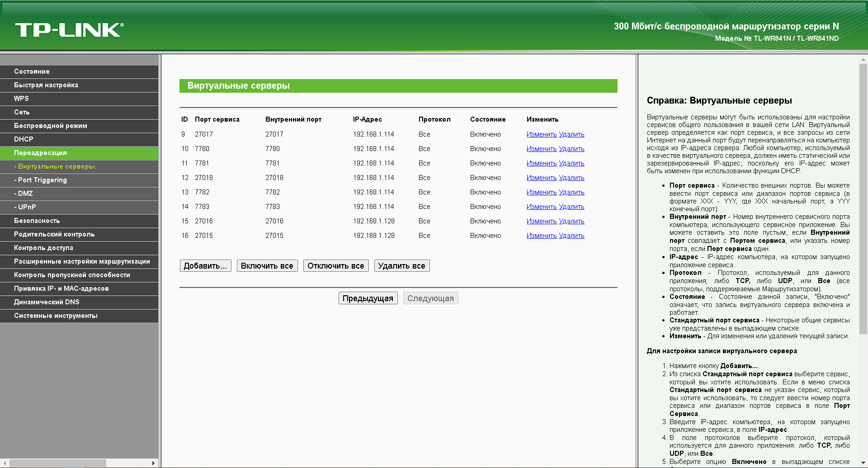The image size is (868, 468).
Task: Open the Port Triggering submenu
Action: 79,180
